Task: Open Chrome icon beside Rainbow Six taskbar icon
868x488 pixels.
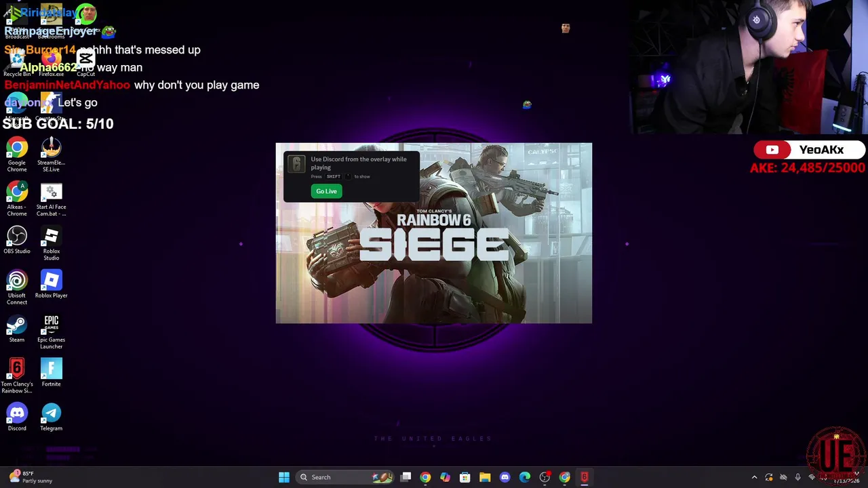Action: (x=564, y=477)
